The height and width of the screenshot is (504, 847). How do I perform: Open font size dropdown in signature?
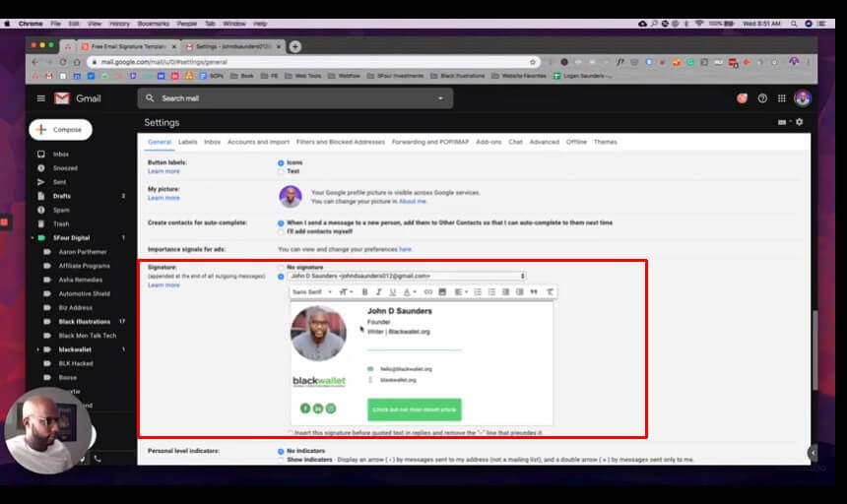point(346,292)
